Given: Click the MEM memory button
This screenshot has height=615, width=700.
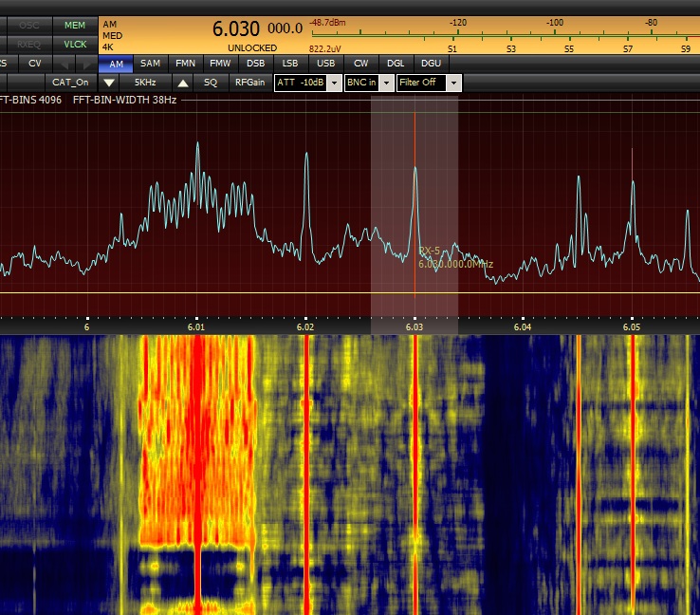Looking at the screenshot, I should (75, 26).
